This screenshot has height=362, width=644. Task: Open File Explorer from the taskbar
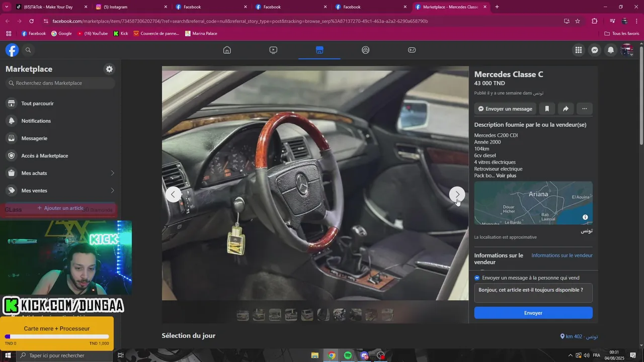point(315,355)
